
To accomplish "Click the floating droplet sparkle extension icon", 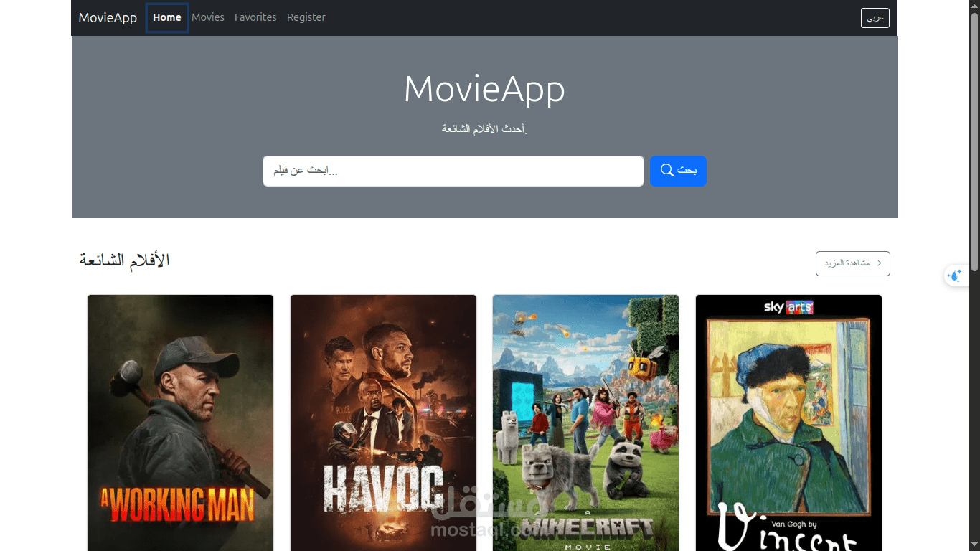I will (955, 275).
